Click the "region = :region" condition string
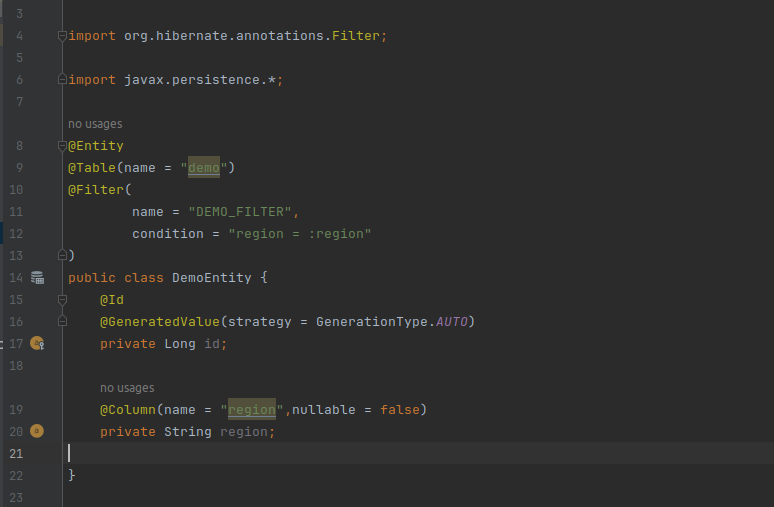The height and width of the screenshot is (507, 774). 300,234
